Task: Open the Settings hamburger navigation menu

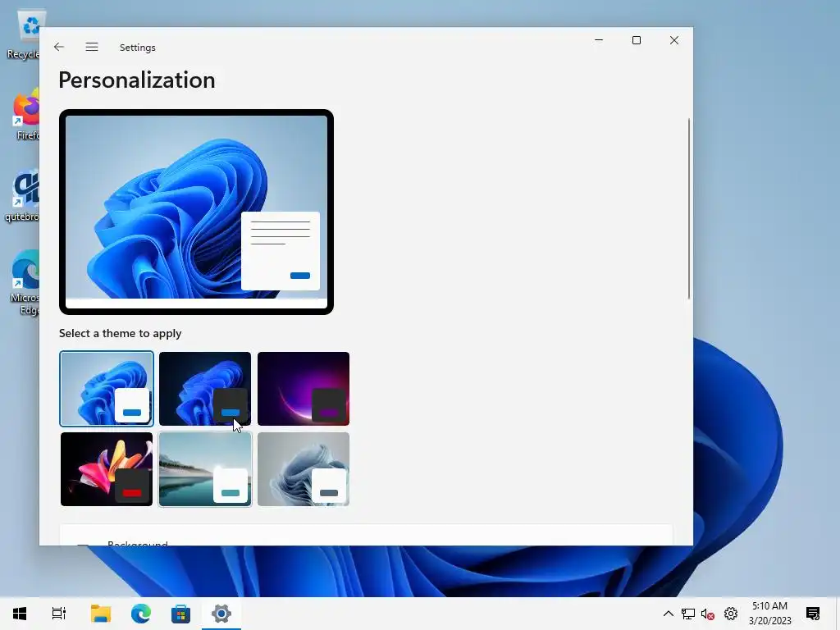Action: (92, 47)
